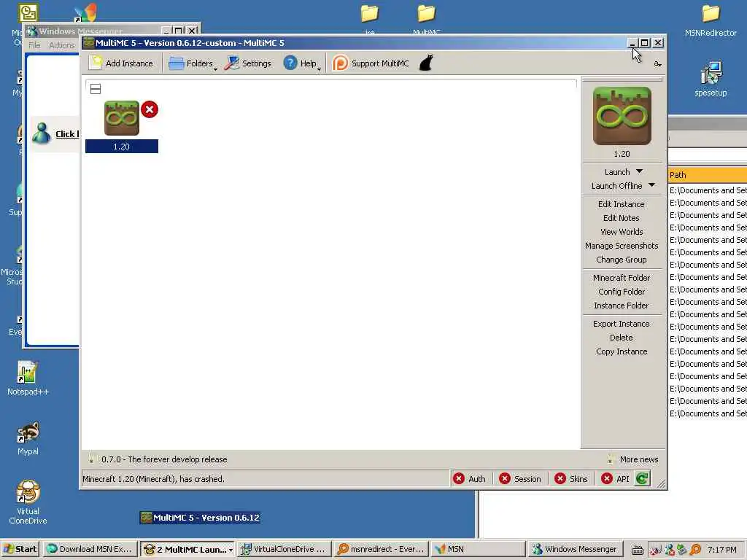Open MultiMC Settings
The height and width of the screenshot is (560, 747).
tap(248, 63)
